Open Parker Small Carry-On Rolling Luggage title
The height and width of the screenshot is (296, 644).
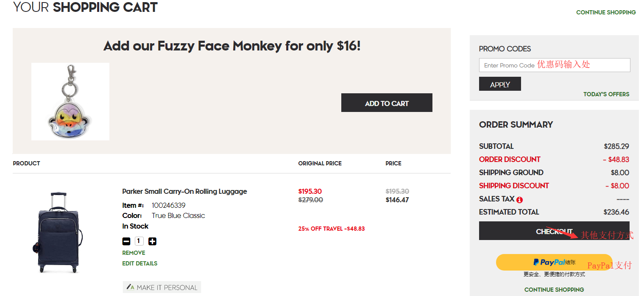(184, 191)
